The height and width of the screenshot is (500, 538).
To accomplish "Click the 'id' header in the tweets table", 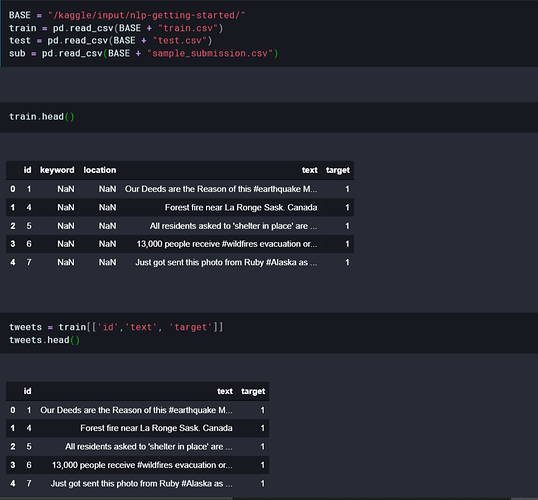I will point(27,391).
